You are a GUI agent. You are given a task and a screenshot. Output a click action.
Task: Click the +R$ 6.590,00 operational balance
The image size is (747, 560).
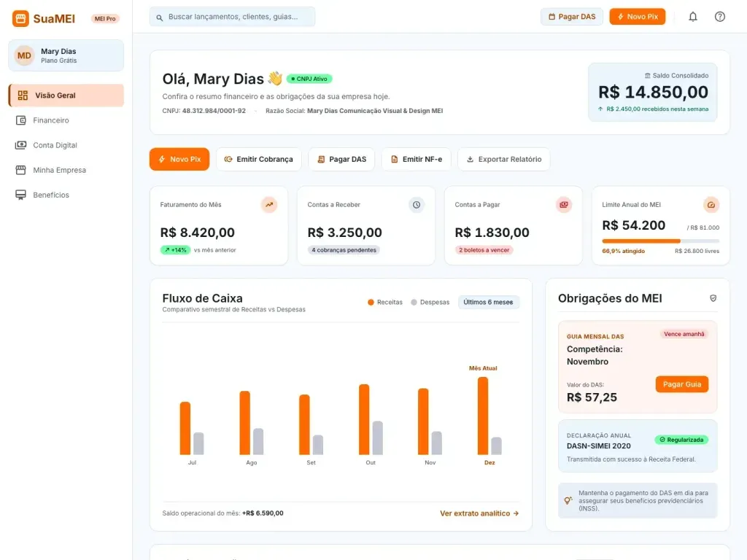pyautogui.click(x=263, y=513)
